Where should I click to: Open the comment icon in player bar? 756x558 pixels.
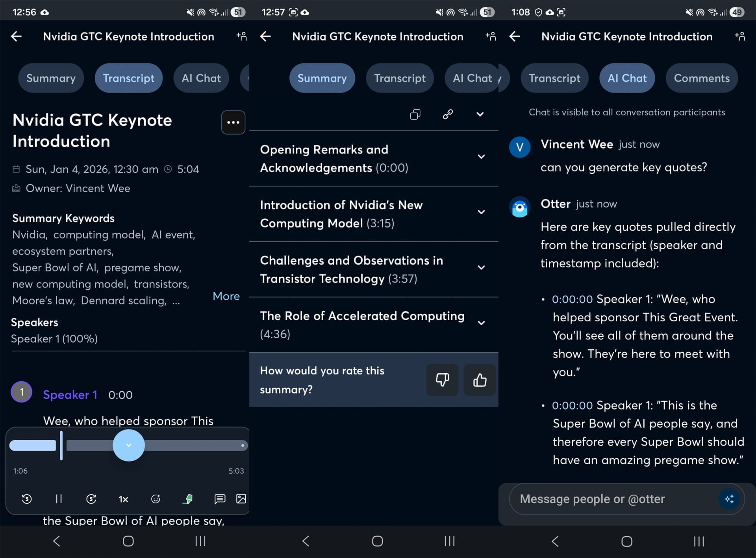pyautogui.click(x=220, y=499)
